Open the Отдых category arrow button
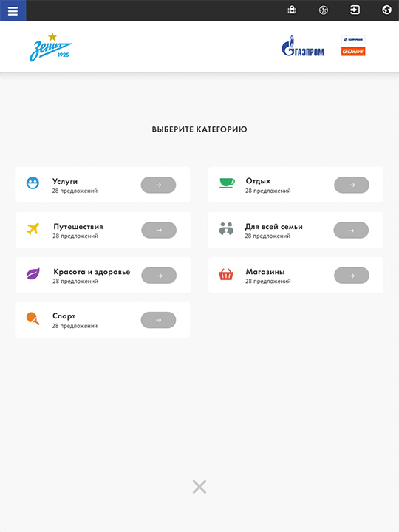 click(x=352, y=185)
